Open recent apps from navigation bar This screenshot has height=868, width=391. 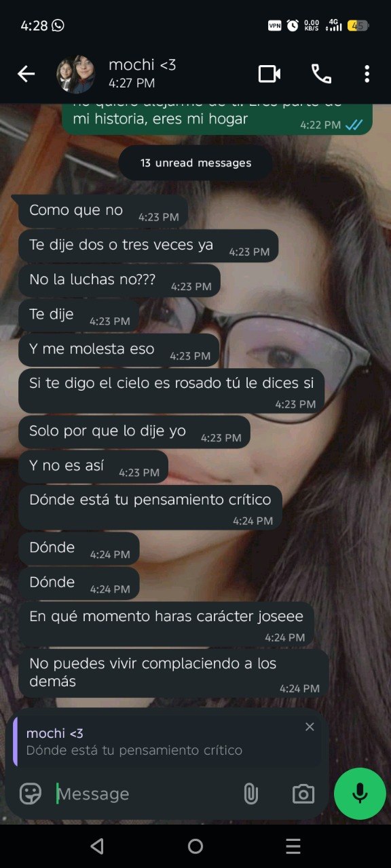click(293, 846)
